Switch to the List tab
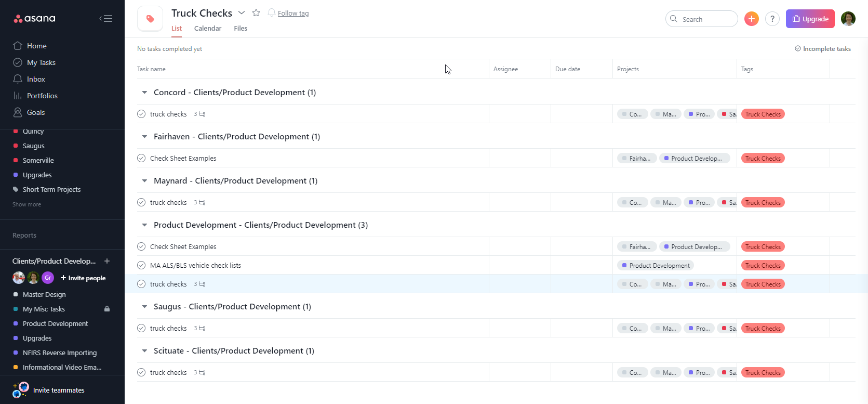Viewport: 868px width, 404px height. pos(177,29)
